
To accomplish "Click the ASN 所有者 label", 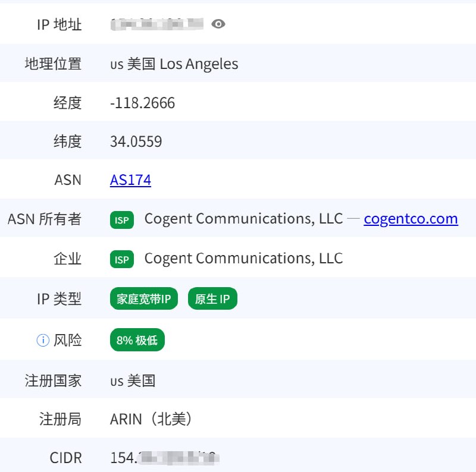I will coord(45,219).
